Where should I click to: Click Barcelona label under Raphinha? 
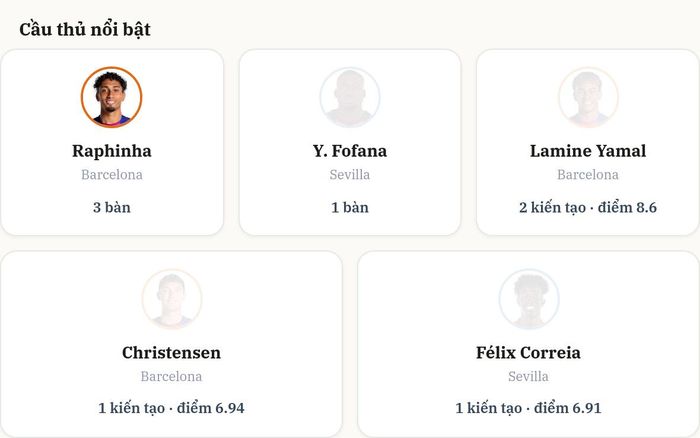point(112,175)
